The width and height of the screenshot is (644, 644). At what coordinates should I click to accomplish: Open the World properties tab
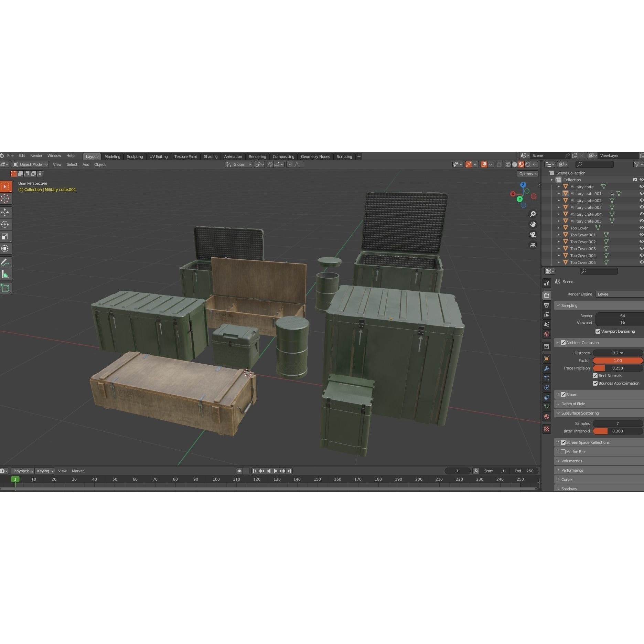[x=547, y=334]
